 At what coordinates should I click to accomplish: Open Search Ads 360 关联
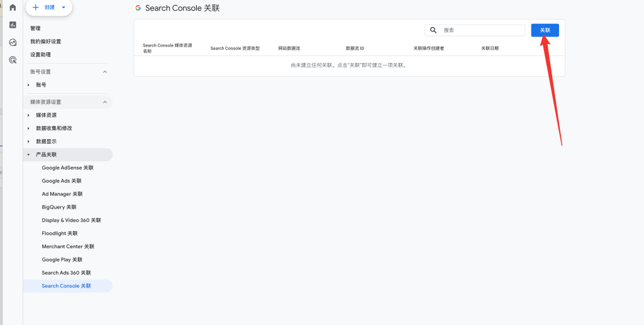point(67,273)
